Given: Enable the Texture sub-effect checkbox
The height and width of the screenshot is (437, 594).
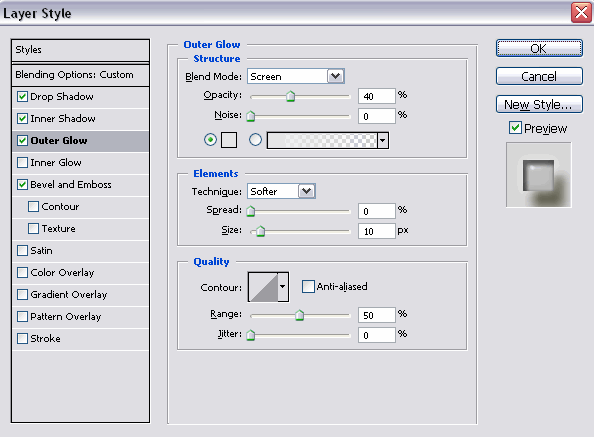Looking at the screenshot, I should coord(33,228).
